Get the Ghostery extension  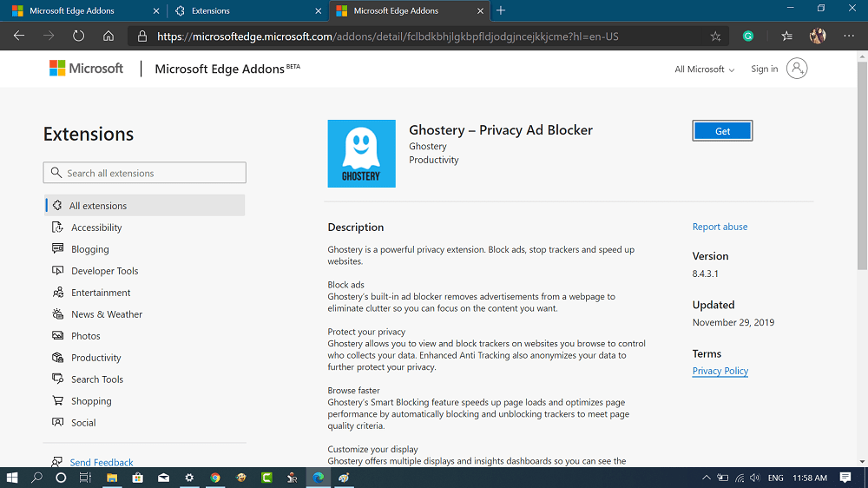[x=722, y=131]
